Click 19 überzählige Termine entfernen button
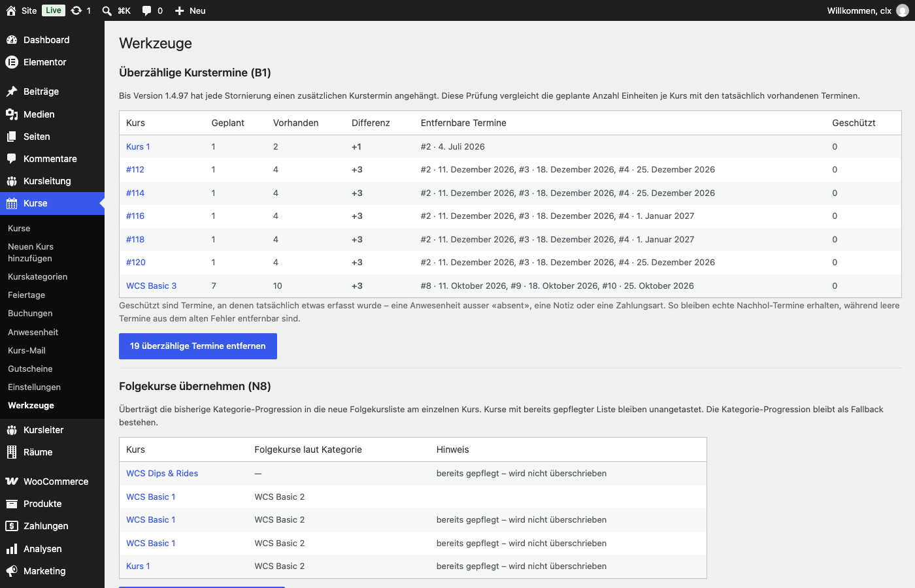This screenshot has height=588, width=915. (198, 346)
